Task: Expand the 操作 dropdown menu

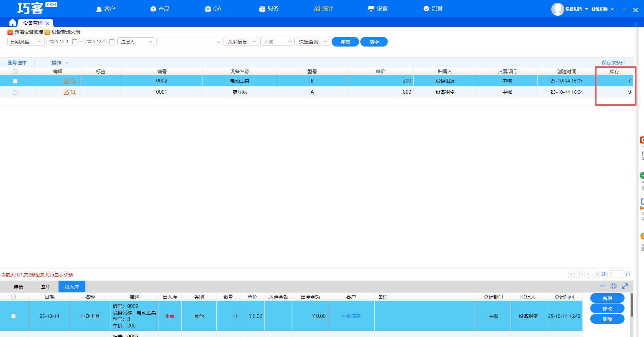Action: pyautogui.click(x=60, y=63)
